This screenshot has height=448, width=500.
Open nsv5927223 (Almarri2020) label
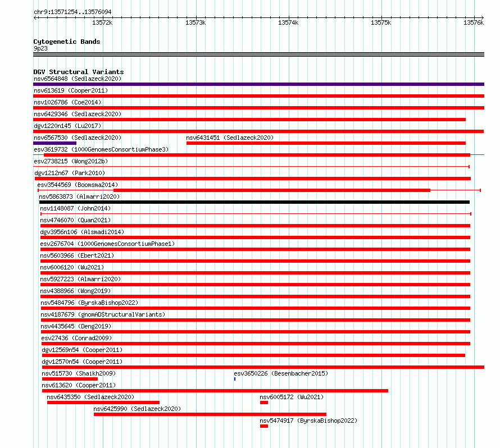(80, 279)
